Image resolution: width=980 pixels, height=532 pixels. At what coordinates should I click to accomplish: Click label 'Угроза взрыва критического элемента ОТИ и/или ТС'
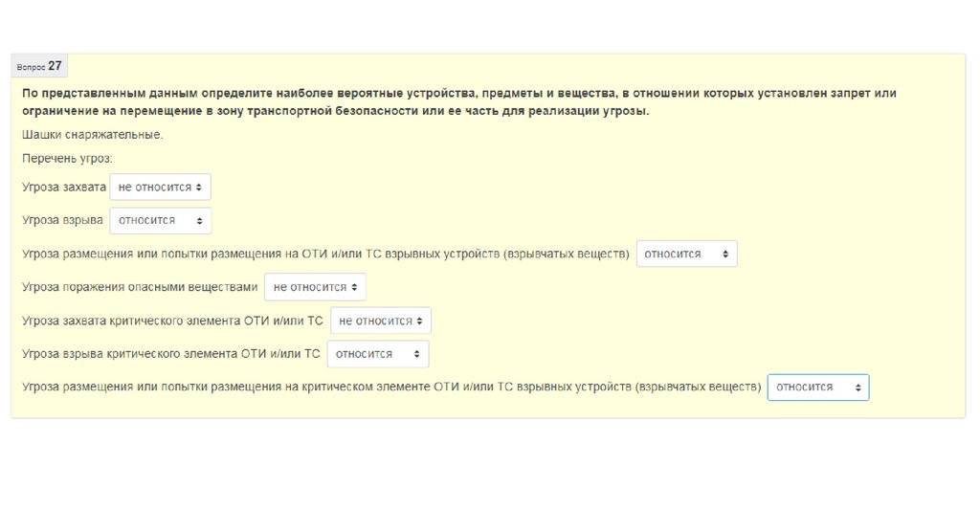click(x=171, y=354)
